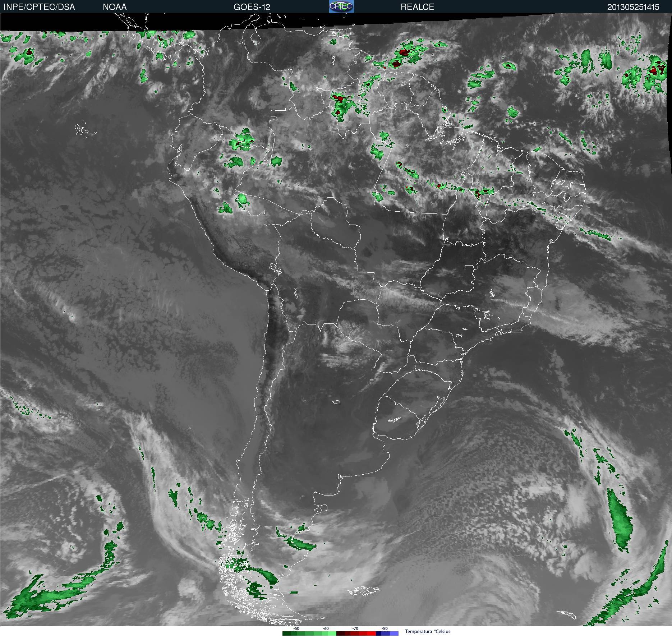The image size is (672, 636).
Task: Click the NOAA label in the header
Action: point(115,7)
